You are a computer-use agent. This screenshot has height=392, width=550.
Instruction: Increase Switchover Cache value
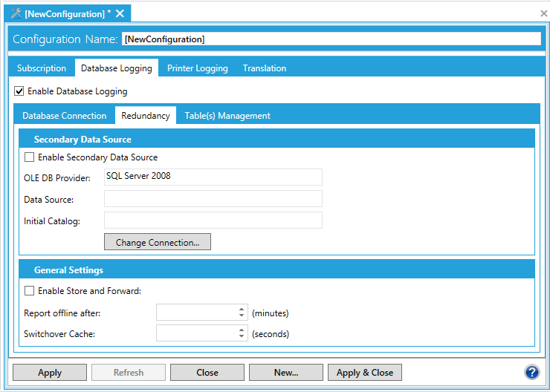242,330
